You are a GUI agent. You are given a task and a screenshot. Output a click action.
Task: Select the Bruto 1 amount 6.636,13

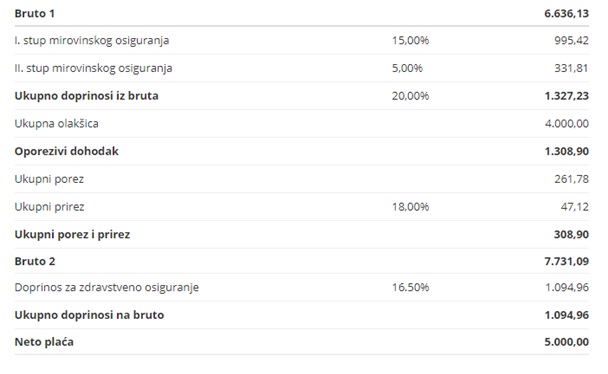[x=567, y=14]
